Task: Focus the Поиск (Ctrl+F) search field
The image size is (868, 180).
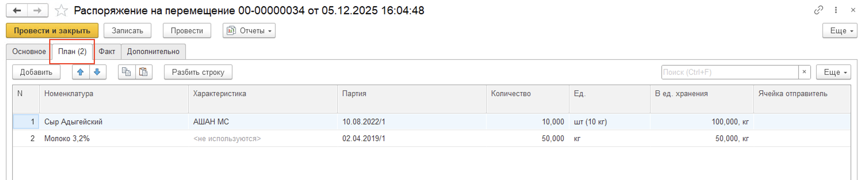Action: click(729, 72)
